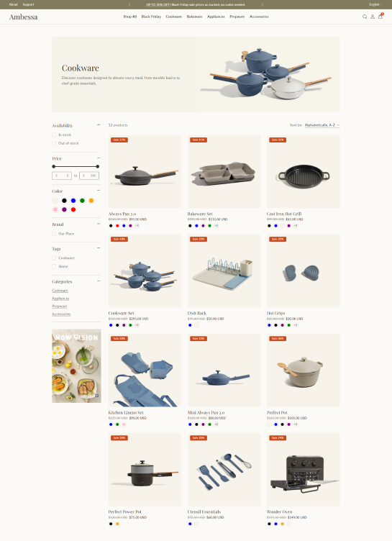Click the Ambessa logo
Screen dimensions: 392x541
pos(24,17)
